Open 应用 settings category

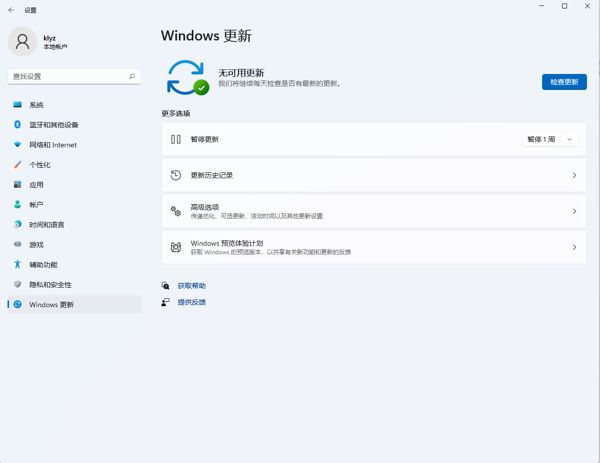pos(74,185)
